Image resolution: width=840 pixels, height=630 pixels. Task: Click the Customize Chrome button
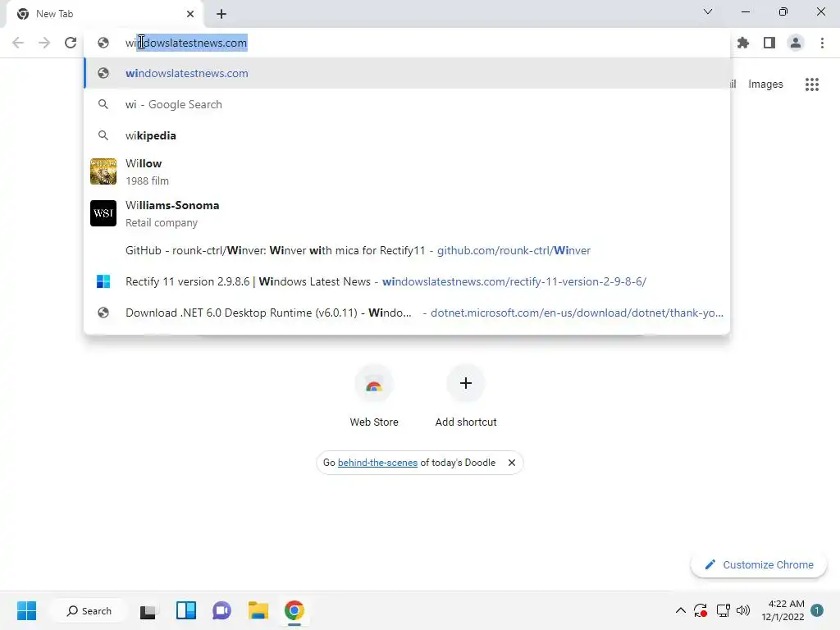pos(759,564)
